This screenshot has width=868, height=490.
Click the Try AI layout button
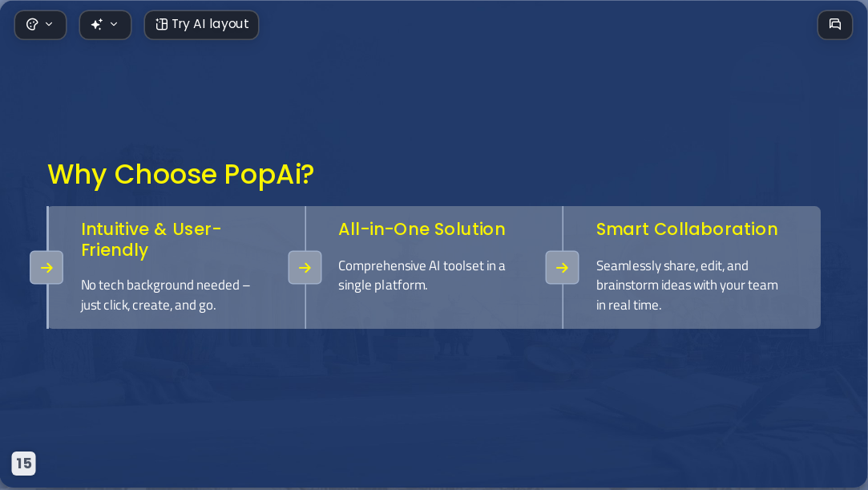click(201, 25)
